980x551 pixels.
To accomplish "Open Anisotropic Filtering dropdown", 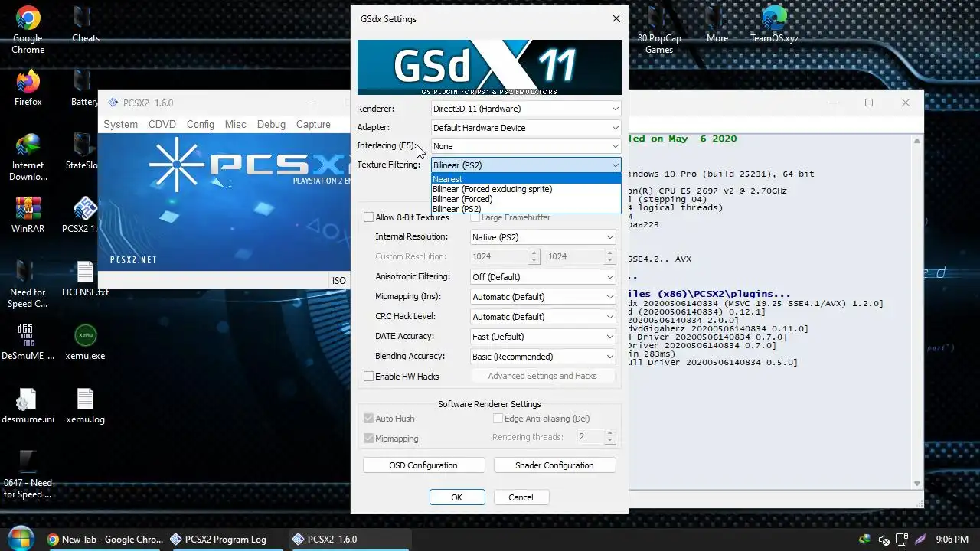I will point(543,277).
